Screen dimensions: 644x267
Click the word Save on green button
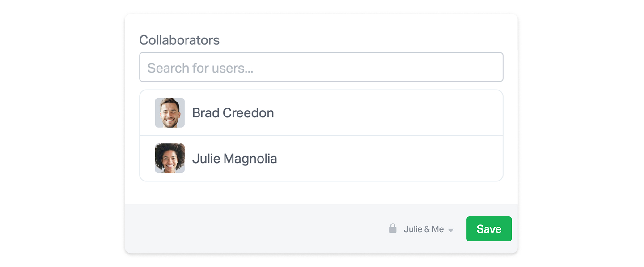[489, 229]
